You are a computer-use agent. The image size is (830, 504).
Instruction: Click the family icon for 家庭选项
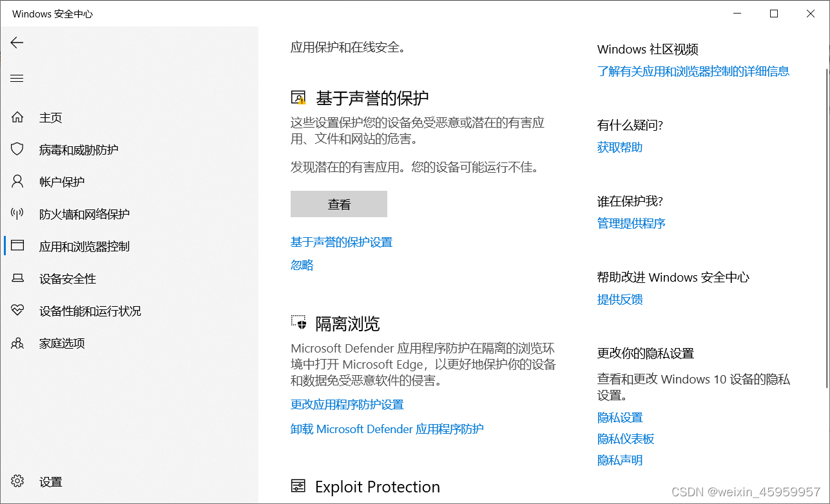pos(17,343)
